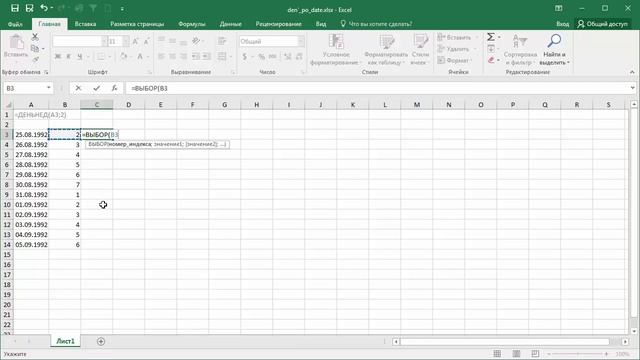Screen dimensions: 640x360
Task: Add a new sheet with the plus icon
Action: (x=101, y=341)
